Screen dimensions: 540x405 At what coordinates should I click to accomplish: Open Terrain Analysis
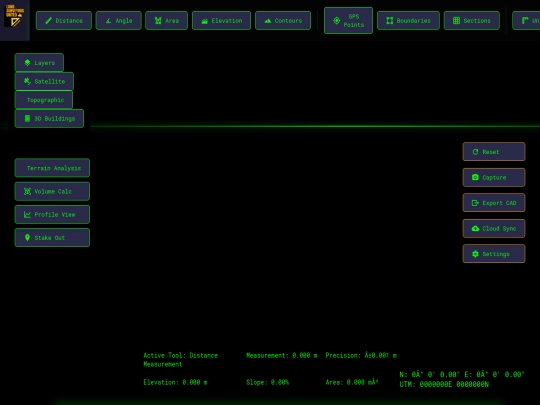(x=52, y=168)
